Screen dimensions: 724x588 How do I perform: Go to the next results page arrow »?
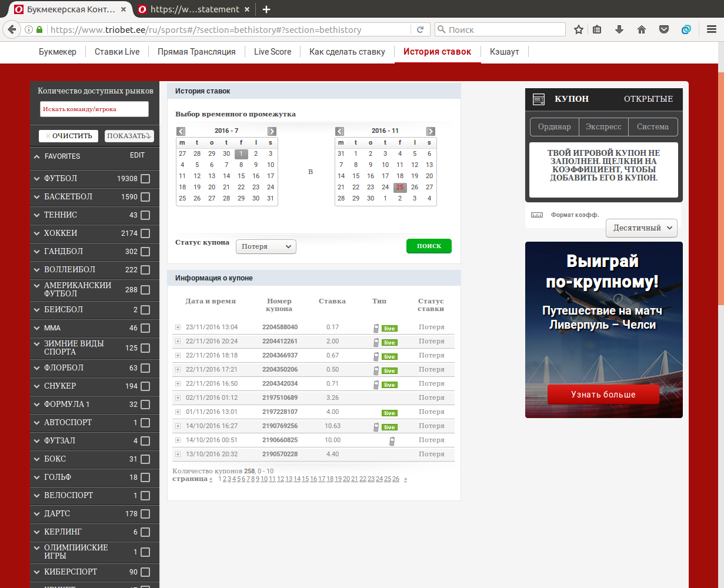point(405,479)
